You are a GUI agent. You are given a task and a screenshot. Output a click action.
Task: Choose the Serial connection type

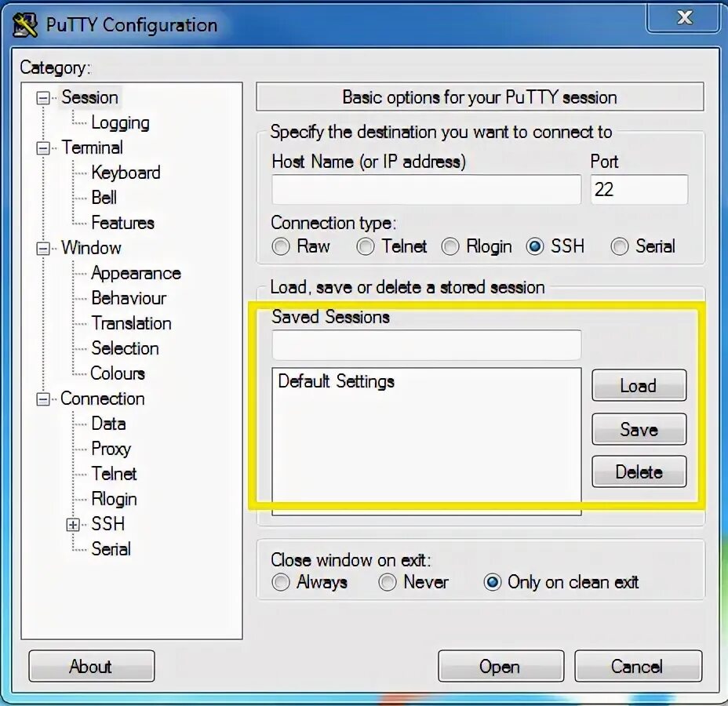619,246
